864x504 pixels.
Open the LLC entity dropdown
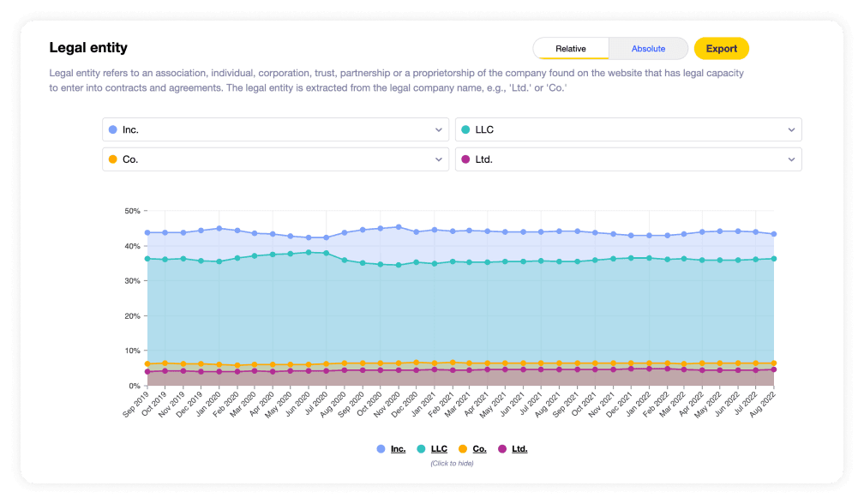tap(628, 129)
